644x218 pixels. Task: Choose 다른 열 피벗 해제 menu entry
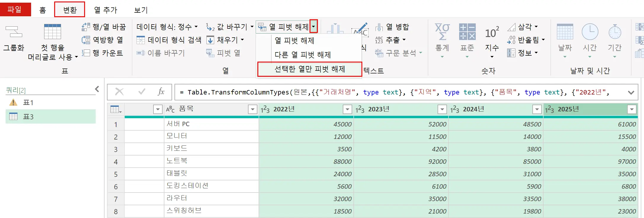pyautogui.click(x=309, y=55)
